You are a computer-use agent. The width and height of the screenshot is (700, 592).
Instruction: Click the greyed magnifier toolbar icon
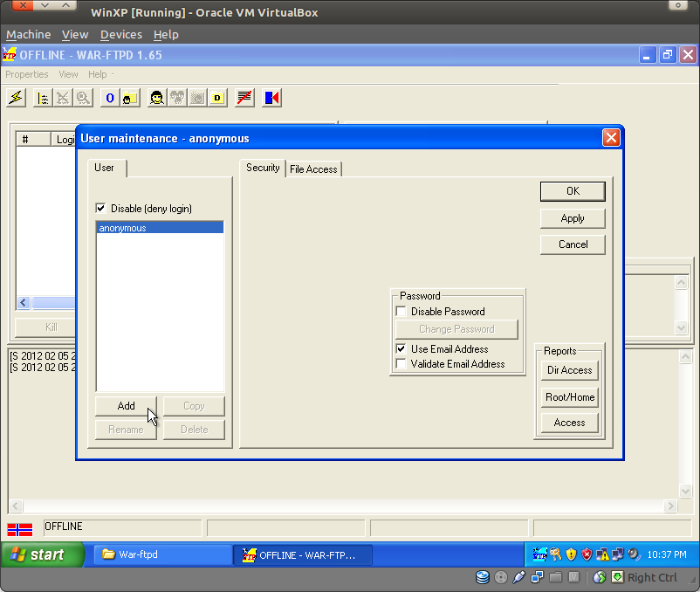point(83,97)
